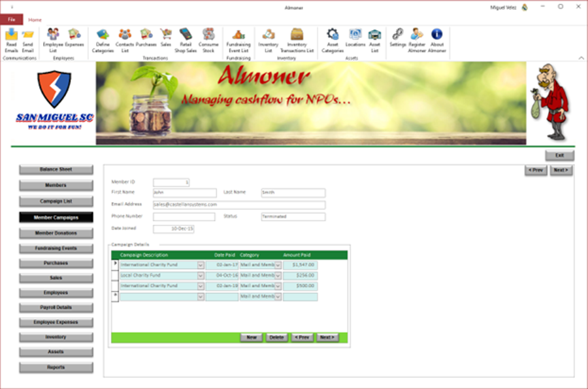The width and height of the screenshot is (588, 389).
Task: Click the empty Phone Number field
Action: coord(184,217)
